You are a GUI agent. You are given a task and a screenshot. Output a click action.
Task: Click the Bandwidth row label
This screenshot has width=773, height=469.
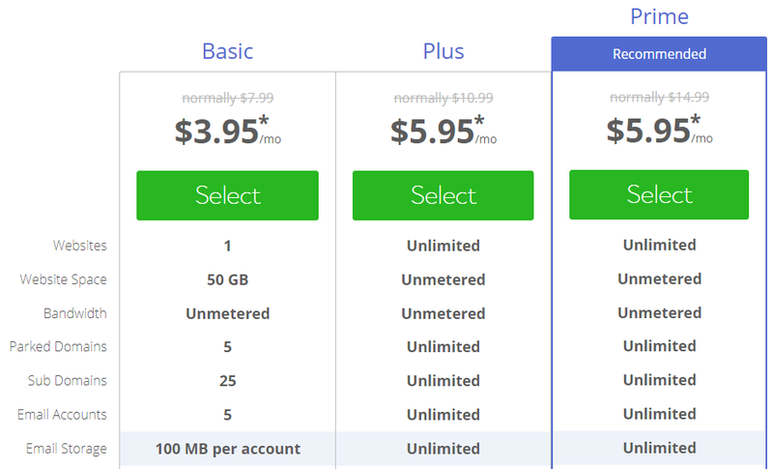(75, 313)
